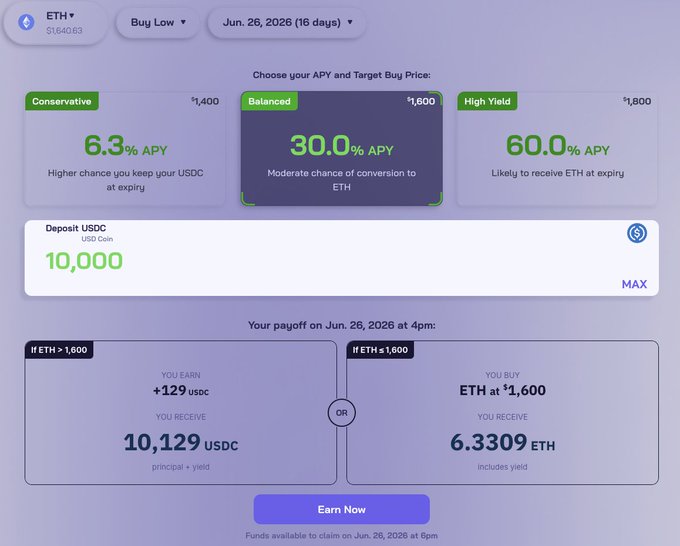Select the Conservative 6.3% APY card

[125, 149]
